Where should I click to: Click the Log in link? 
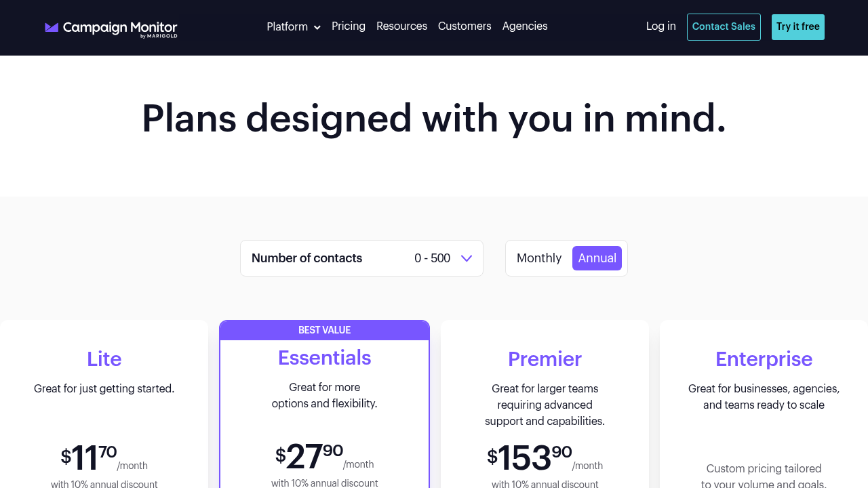(661, 26)
